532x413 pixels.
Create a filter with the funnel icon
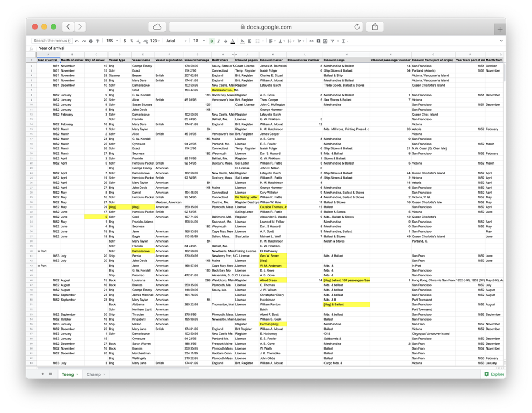pos(333,41)
